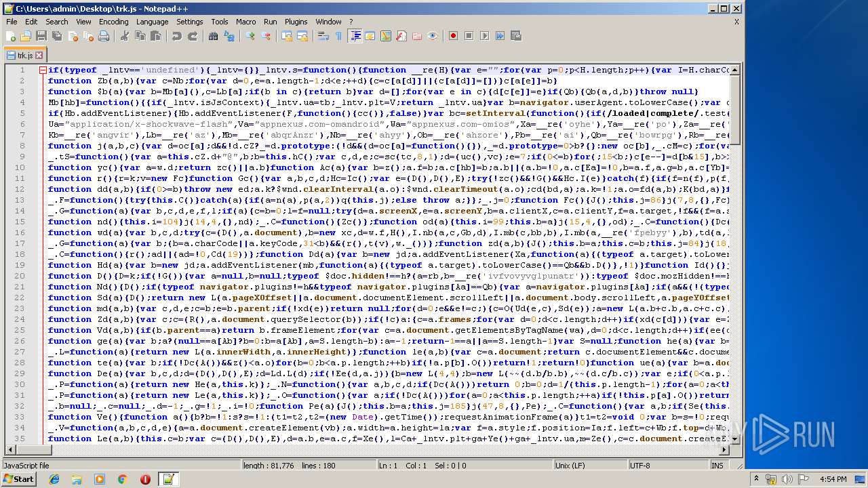Zoom in using the toolbar icon
Screen dimensions: 868x488
tap(250, 36)
